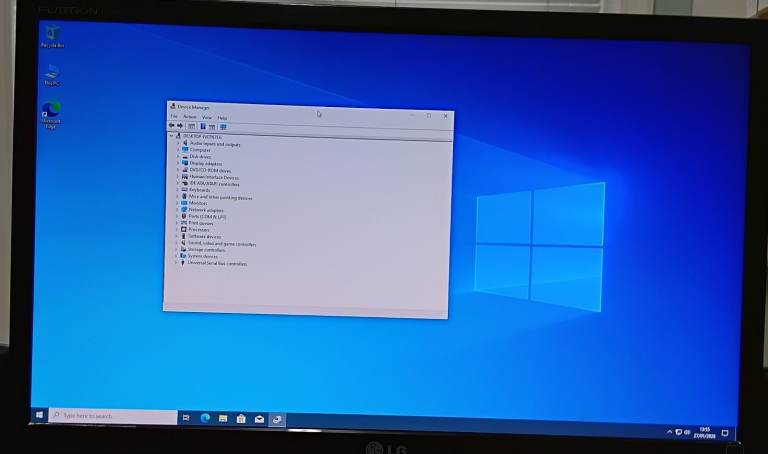Click the Forward arrow in Device Manager toolbar
This screenshot has height=454, width=768.
click(x=180, y=126)
